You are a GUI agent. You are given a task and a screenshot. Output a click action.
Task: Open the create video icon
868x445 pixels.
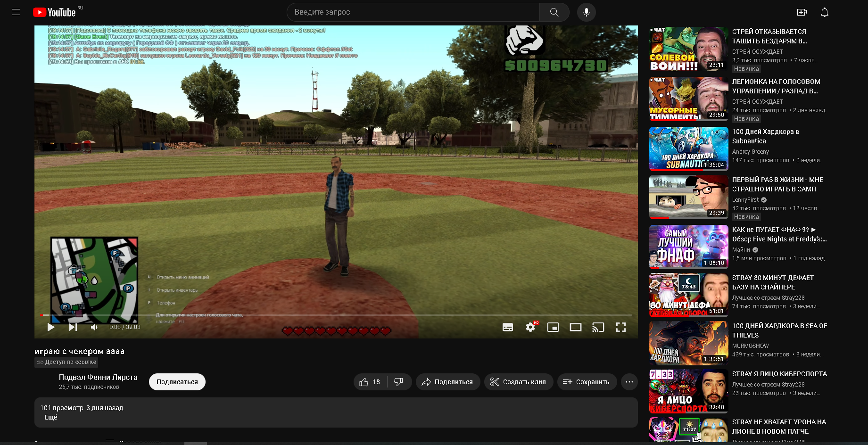tap(802, 12)
